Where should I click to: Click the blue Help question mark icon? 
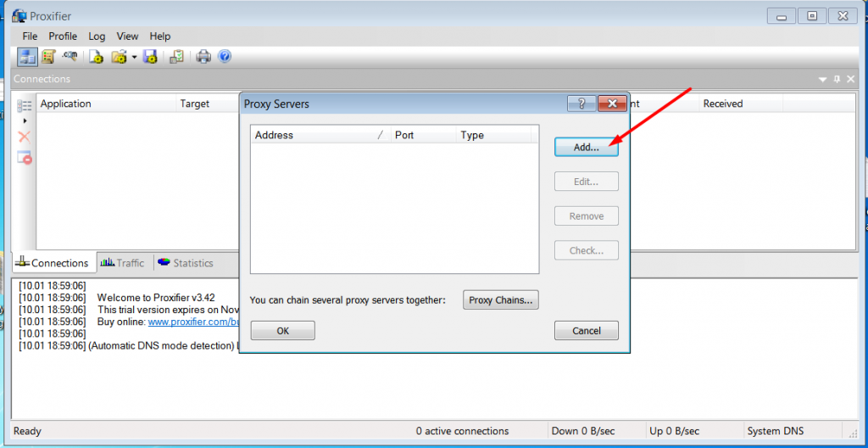[x=224, y=56]
